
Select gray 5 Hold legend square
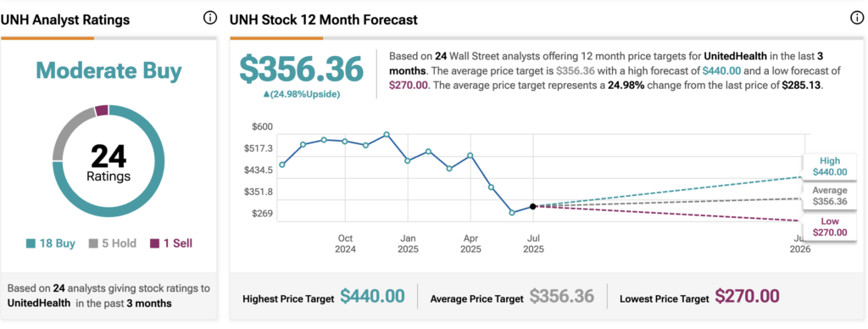tap(93, 243)
